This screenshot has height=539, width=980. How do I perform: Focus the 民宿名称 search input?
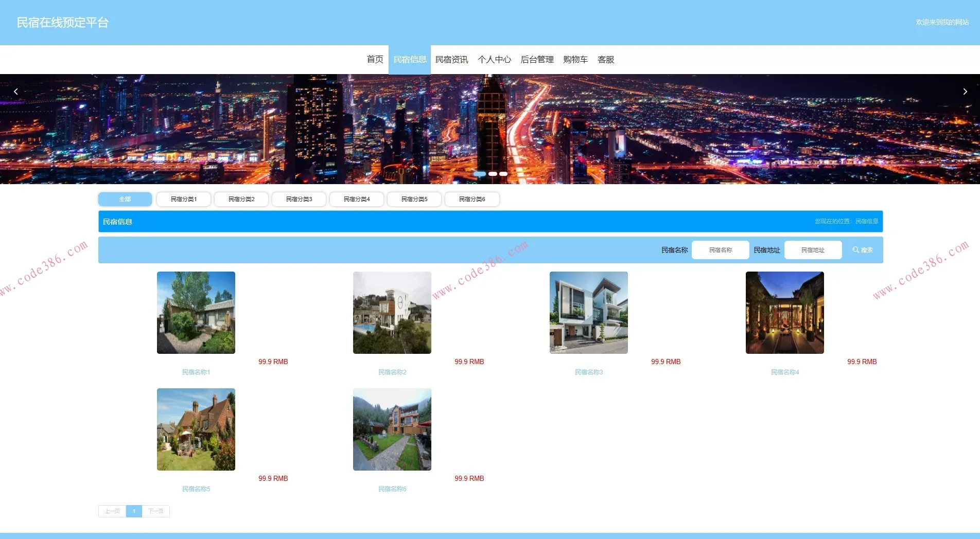pyautogui.click(x=721, y=250)
